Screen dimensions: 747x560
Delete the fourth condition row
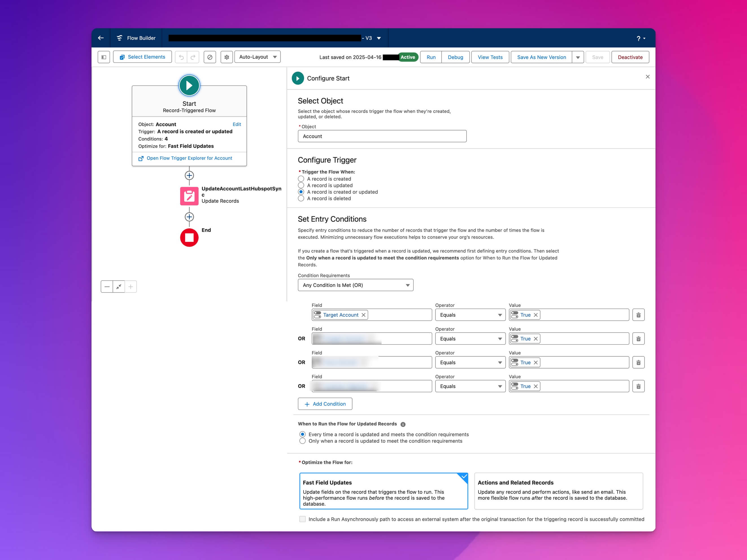[x=638, y=386]
